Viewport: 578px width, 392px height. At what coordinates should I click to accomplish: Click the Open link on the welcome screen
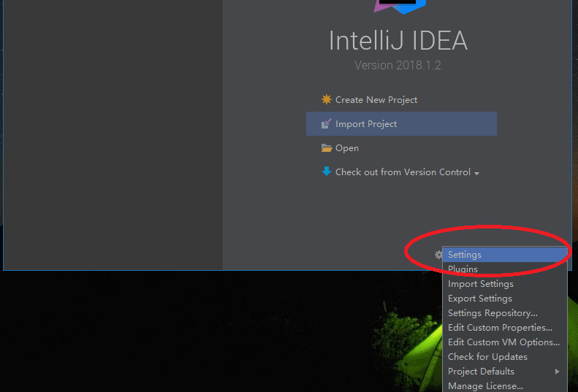coord(347,148)
